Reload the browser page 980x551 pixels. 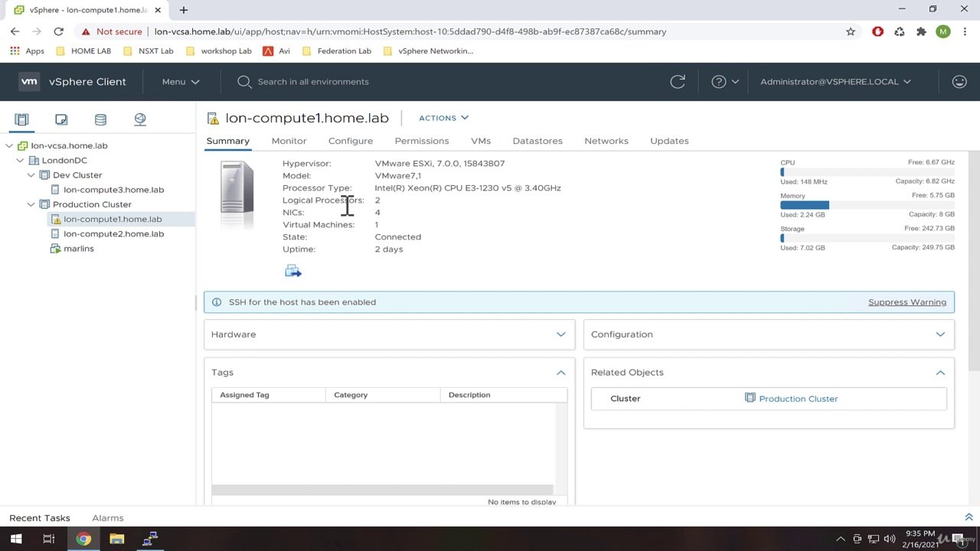click(58, 31)
